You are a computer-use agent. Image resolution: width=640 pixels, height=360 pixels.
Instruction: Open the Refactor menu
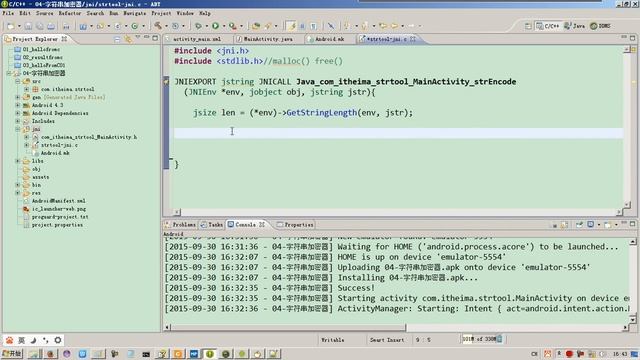tap(70, 13)
